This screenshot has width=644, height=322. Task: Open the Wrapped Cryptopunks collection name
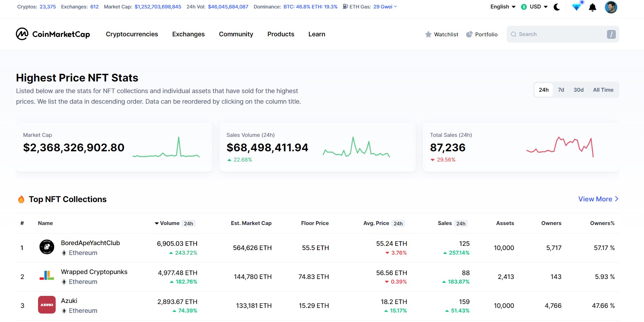tap(94, 272)
